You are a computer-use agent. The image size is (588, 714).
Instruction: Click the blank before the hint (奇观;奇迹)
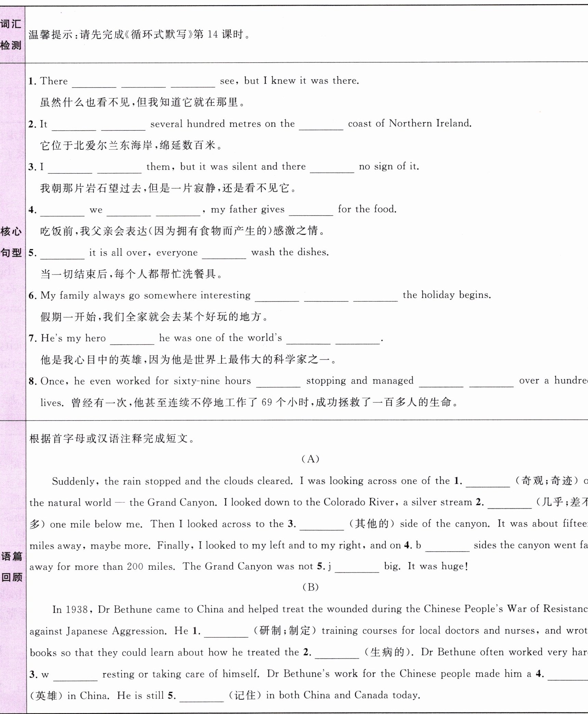pos(487,482)
